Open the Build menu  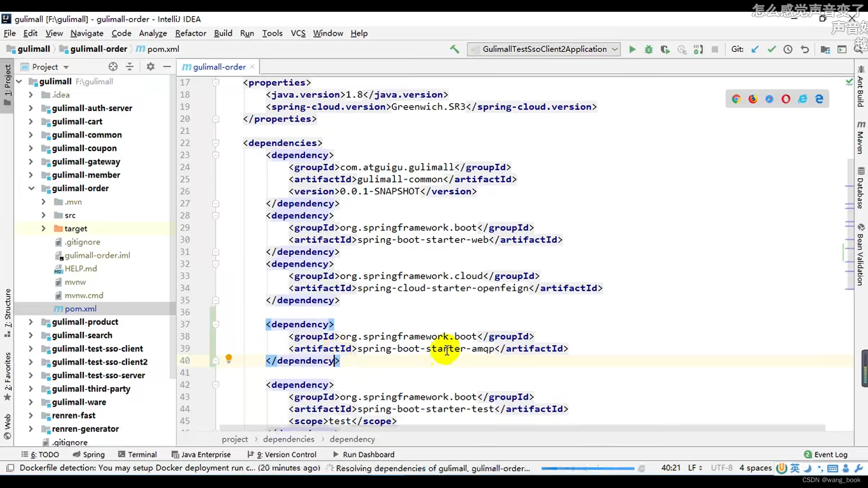pos(223,33)
